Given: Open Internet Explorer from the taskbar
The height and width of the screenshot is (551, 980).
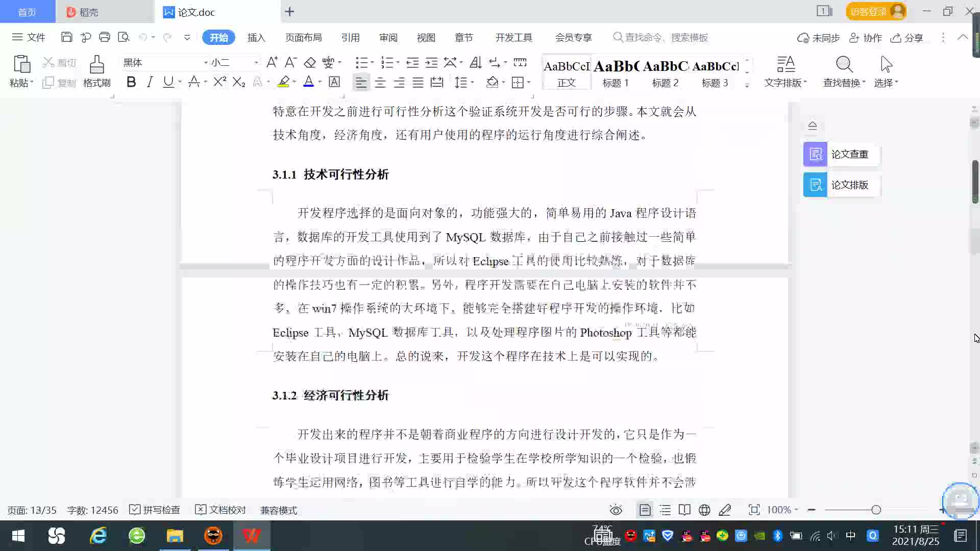Looking at the screenshot, I should (x=98, y=536).
